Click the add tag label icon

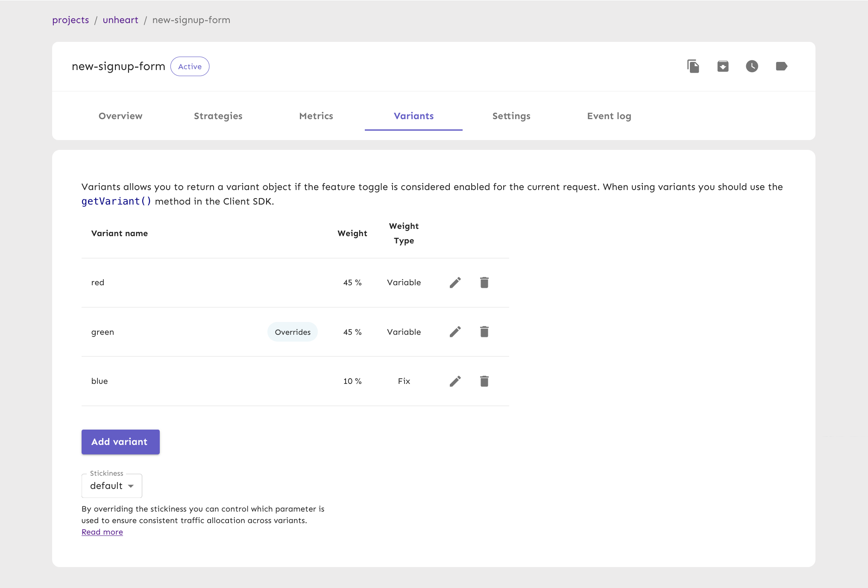[781, 66]
